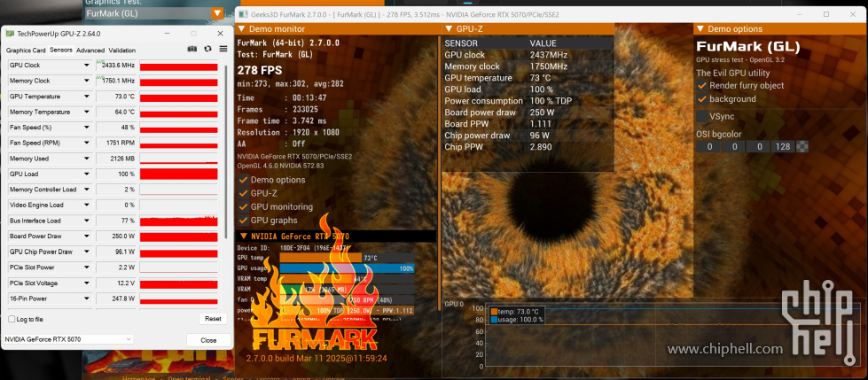868x380 pixels.
Task: Click the temp 73.0 °C graph legend
Action: [515, 312]
